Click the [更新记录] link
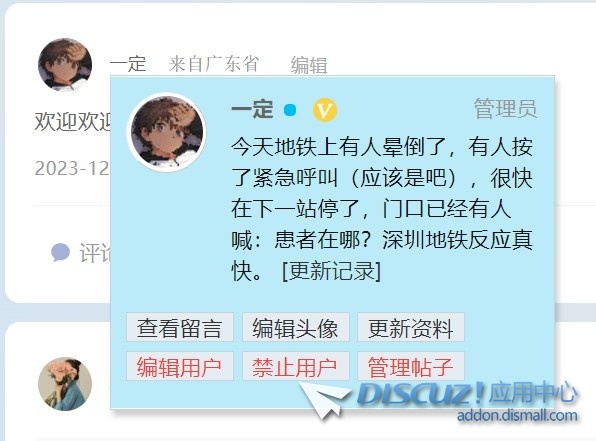The height and width of the screenshot is (441, 596). 331,271
